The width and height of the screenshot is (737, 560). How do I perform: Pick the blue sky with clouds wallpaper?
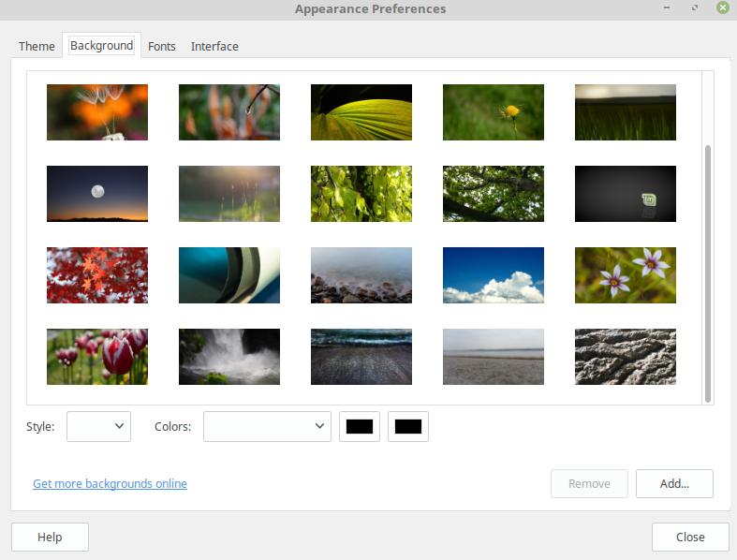(493, 275)
